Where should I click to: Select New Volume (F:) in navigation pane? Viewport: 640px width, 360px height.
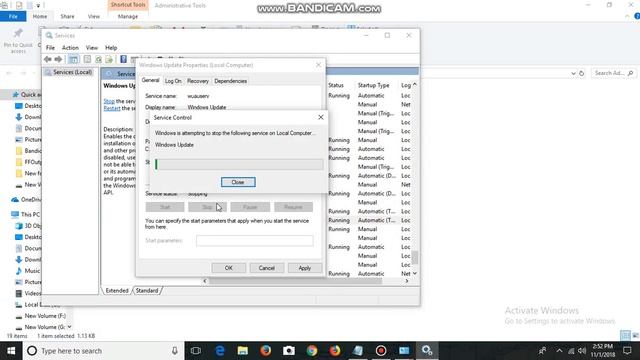[x=41, y=316]
